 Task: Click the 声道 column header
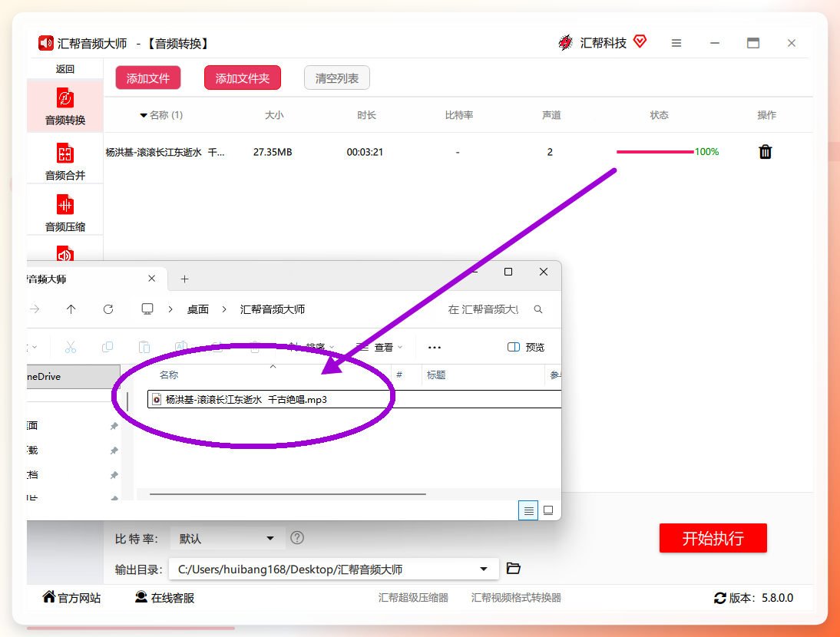[x=551, y=115]
